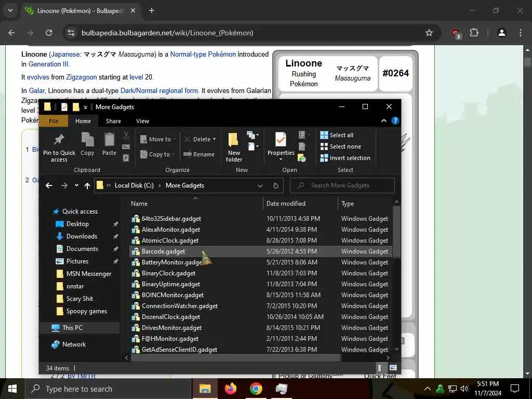Open Firefox from the taskbar

point(230,389)
